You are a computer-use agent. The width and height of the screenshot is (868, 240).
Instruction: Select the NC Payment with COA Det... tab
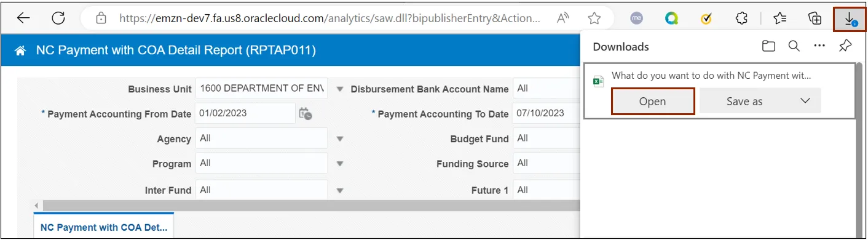(x=104, y=226)
